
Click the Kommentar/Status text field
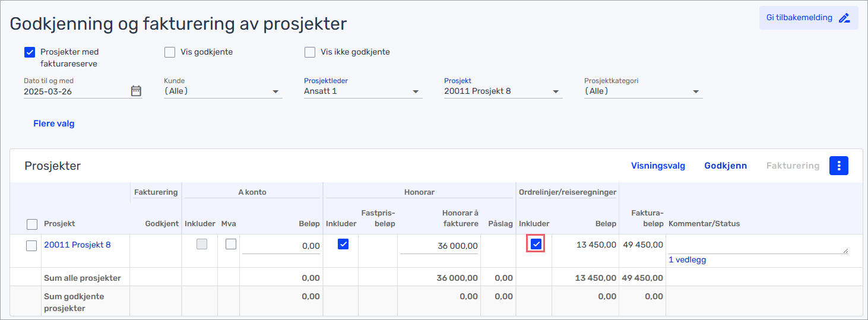758,245
